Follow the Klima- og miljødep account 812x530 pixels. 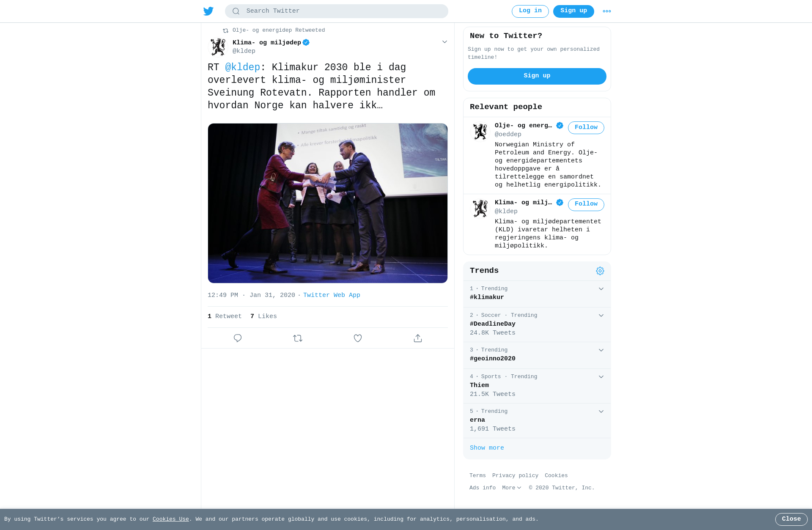586,204
